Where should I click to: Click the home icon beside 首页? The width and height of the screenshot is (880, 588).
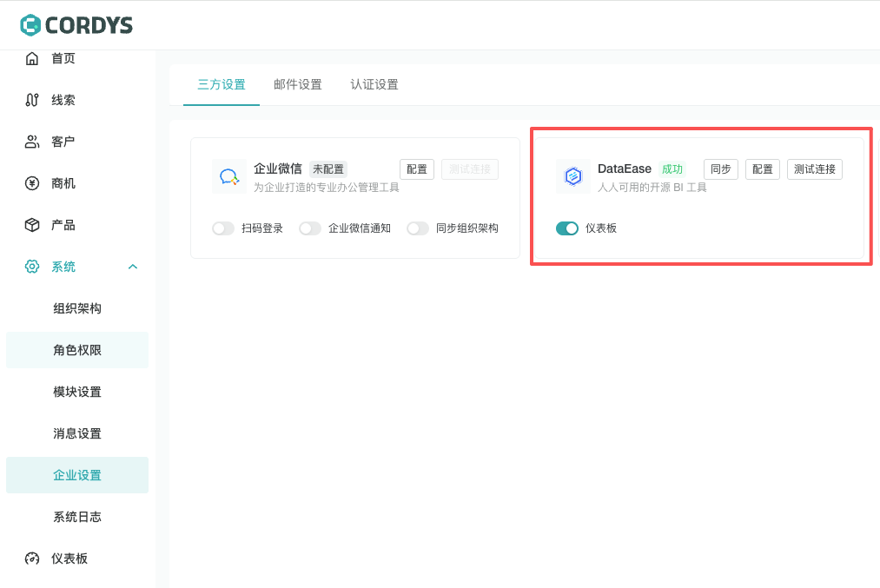click(x=32, y=58)
